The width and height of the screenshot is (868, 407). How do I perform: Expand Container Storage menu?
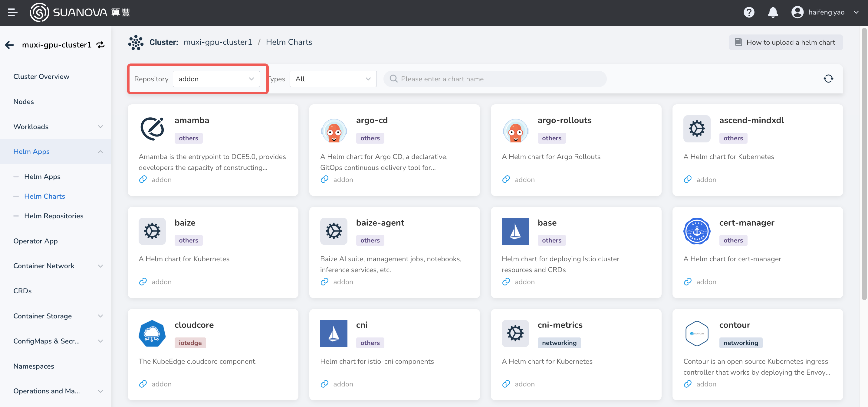point(56,316)
